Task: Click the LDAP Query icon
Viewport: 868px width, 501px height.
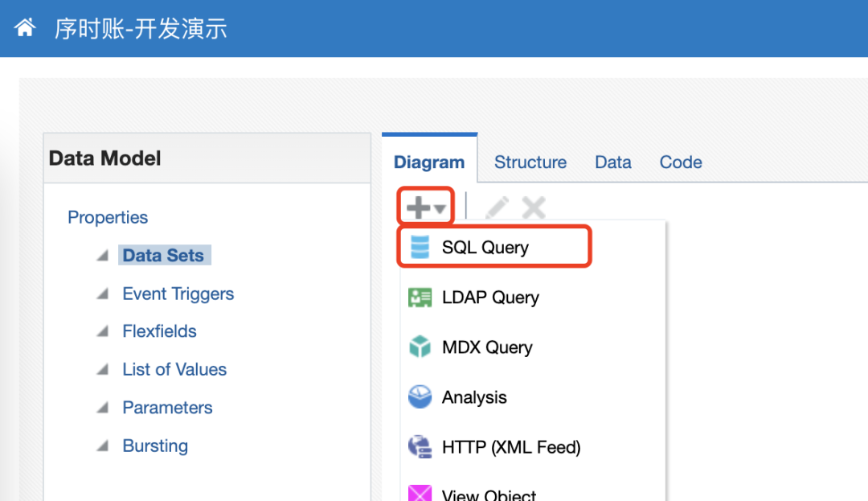Action: (420, 298)
